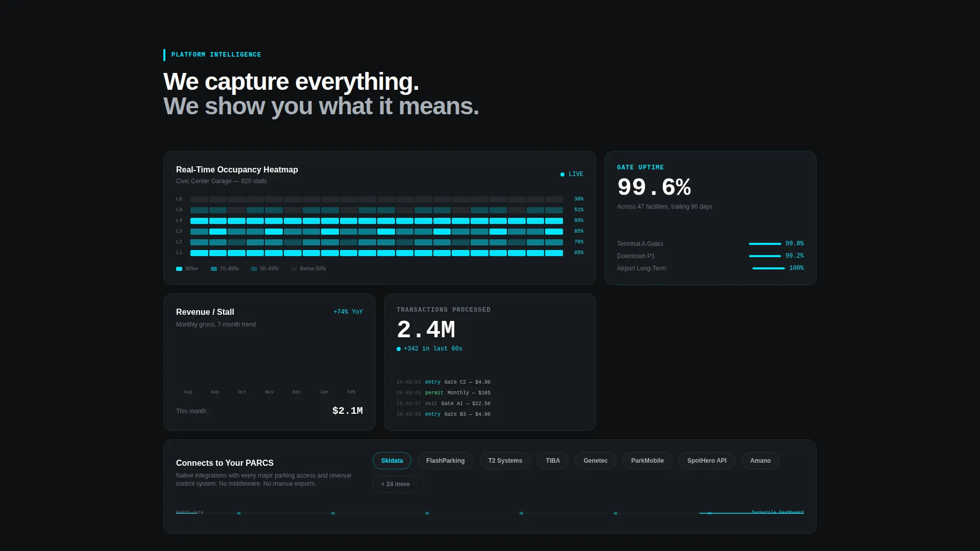Pick the Amano integration chip

(760, 461)
